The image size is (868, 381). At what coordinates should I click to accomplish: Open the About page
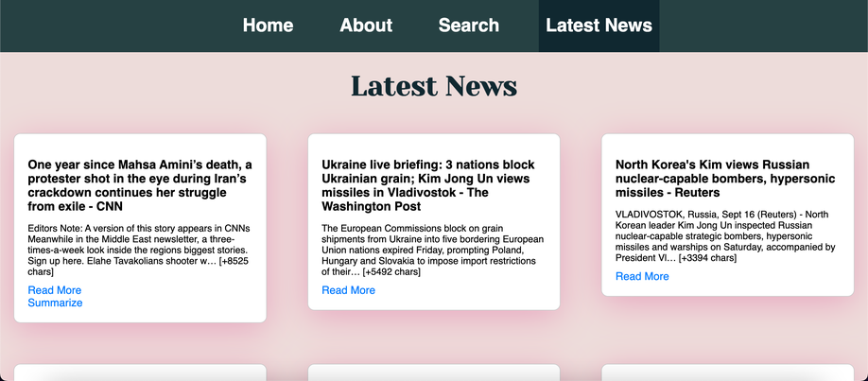(366, 26)
